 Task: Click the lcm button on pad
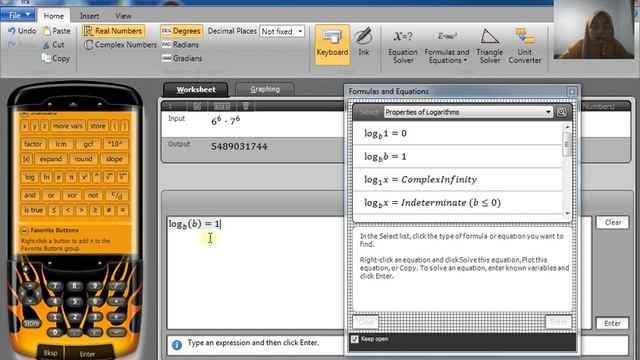[61, 144]
